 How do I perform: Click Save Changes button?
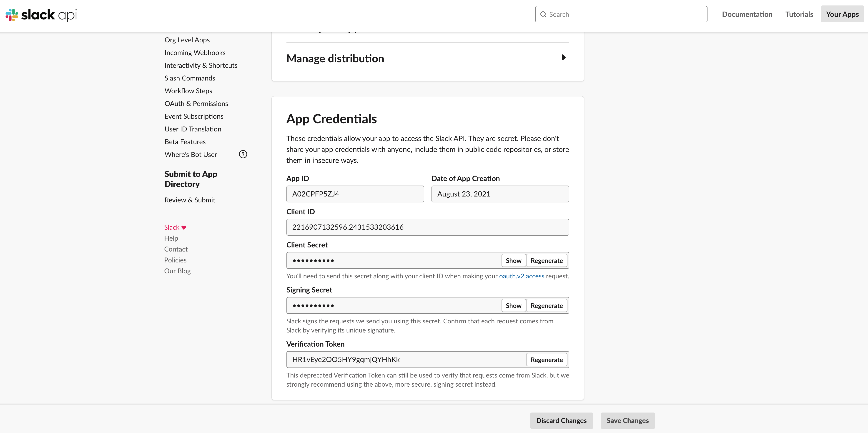tap(627, 420)
